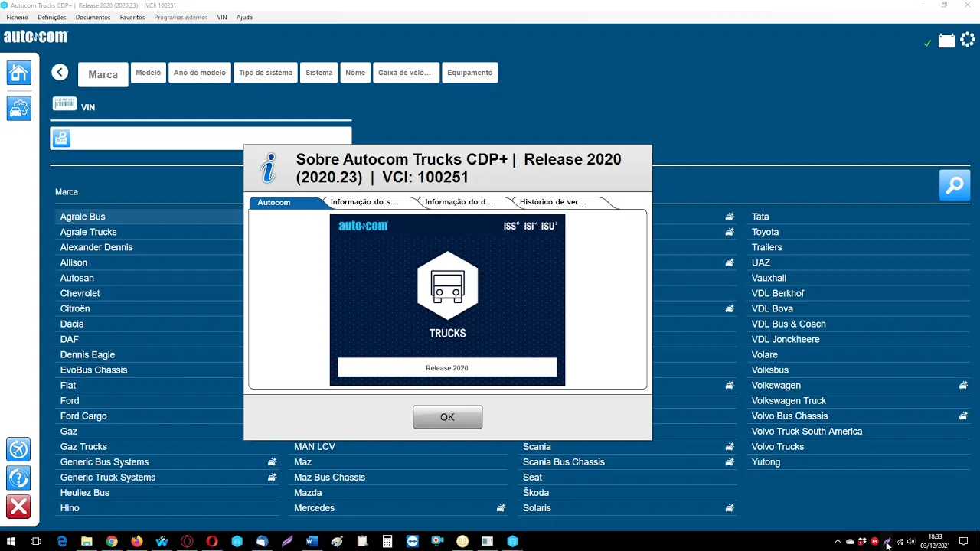Open TeamViewer from taskbar
This screenshot has width=980, height=551.
tap(413, 541)
